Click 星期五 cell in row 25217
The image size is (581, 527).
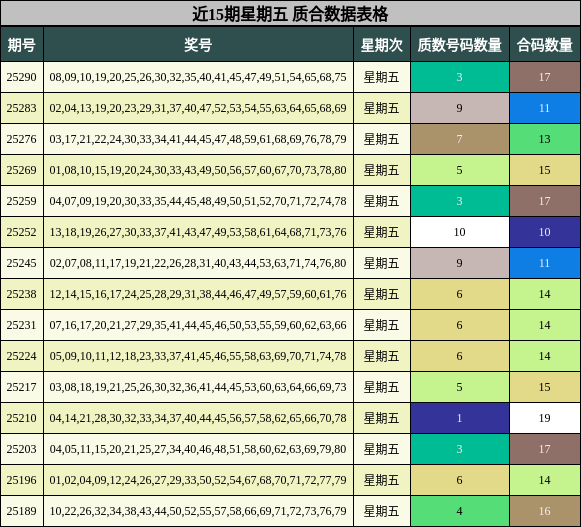pyautogui.click(x=382, y=387)
